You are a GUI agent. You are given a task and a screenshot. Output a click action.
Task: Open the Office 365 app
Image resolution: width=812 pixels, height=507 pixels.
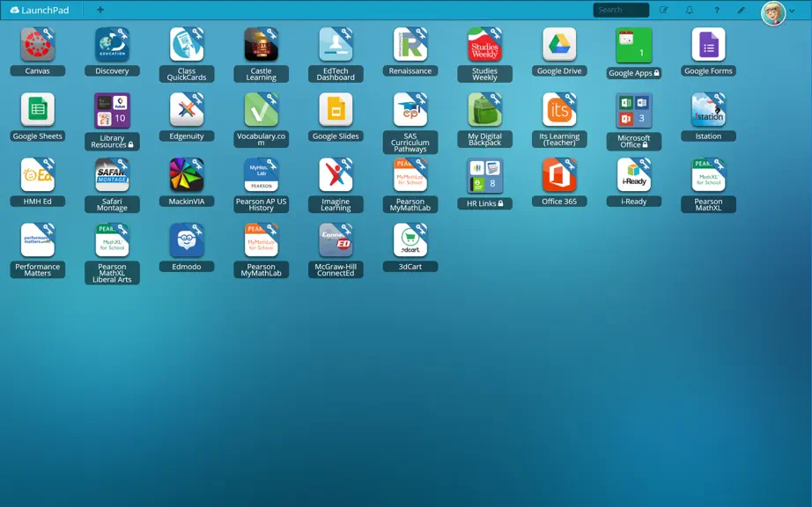[x=559, y=175]
